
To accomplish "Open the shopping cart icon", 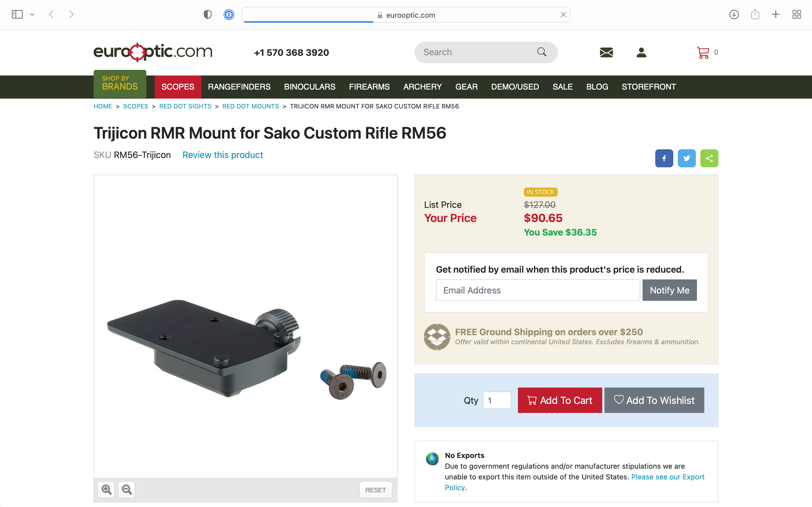I will 703,53.
